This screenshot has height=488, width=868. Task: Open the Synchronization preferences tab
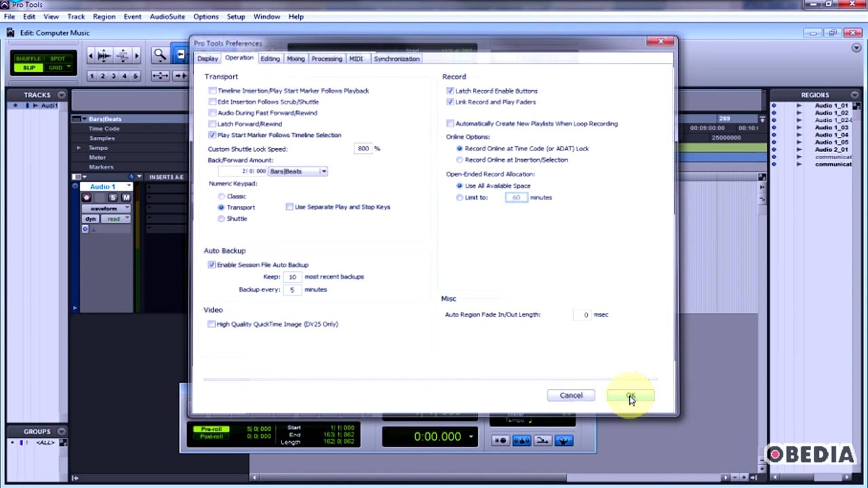tap(397, 59)
